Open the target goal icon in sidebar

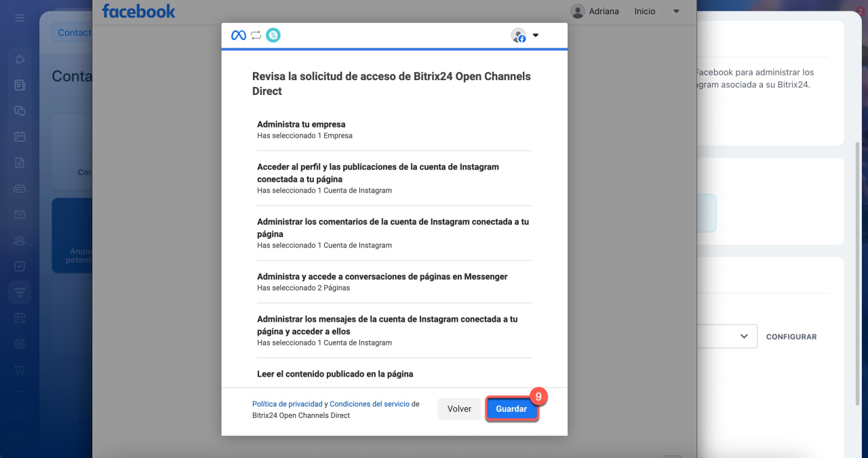(20, 344)
